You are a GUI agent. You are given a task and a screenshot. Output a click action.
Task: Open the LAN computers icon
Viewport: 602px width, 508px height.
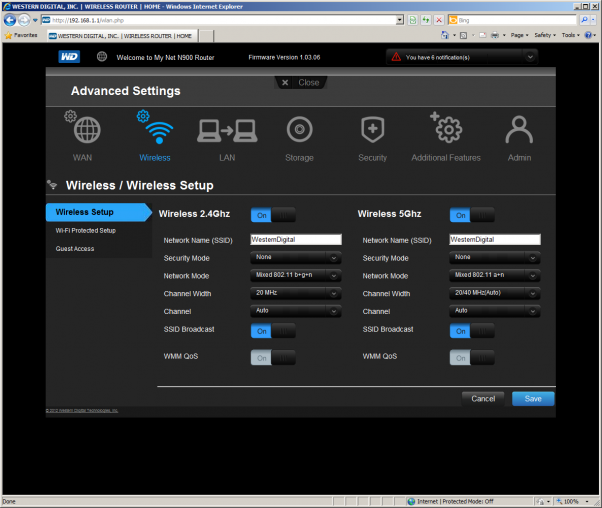pos(227,131)
